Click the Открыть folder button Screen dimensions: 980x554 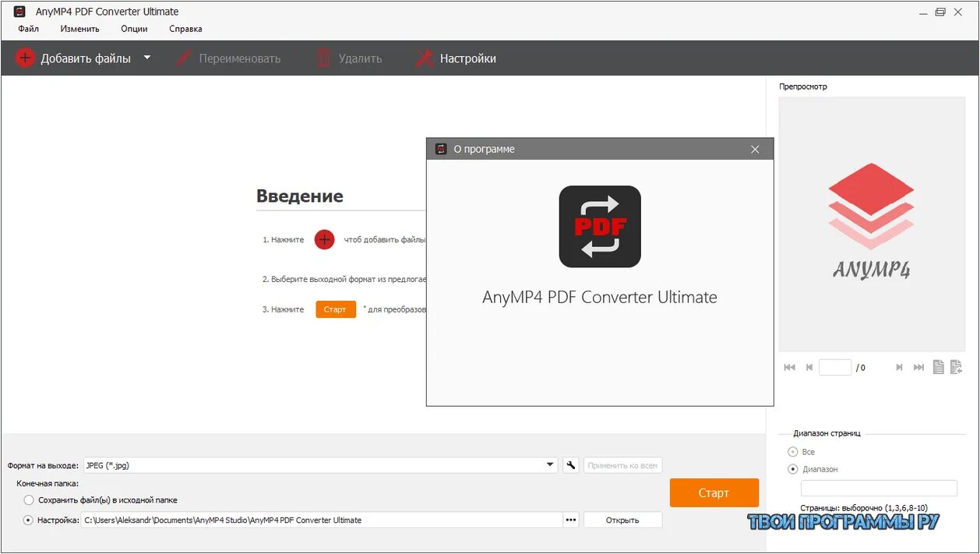623,520
